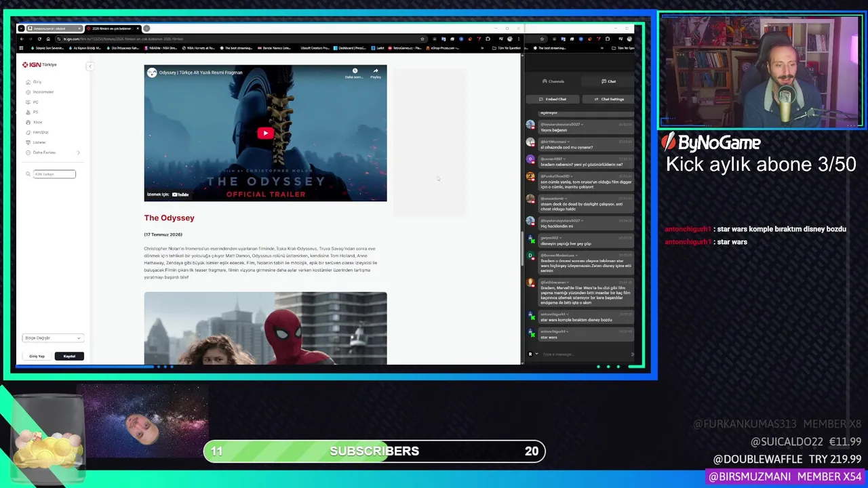Select the PC monitor icon in sidebar
This screenshot has height=488, width=868.
click(x=28, y=102)
